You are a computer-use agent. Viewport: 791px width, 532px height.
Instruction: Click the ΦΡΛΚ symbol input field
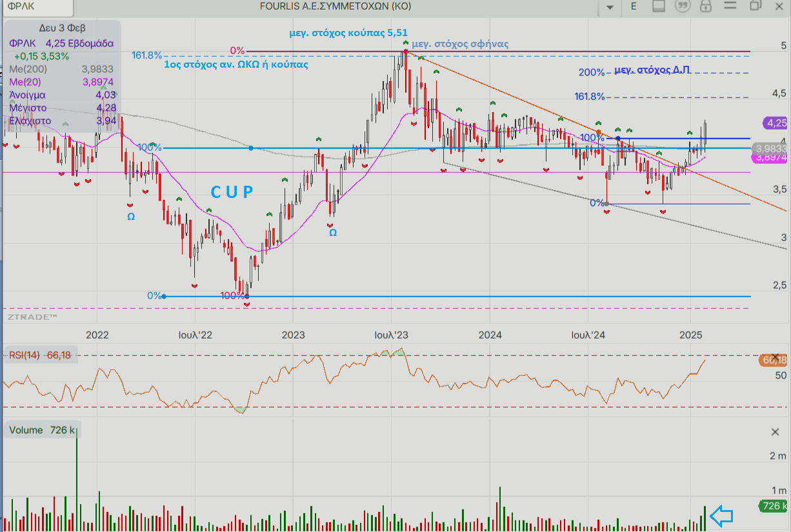tap(37, 6)
